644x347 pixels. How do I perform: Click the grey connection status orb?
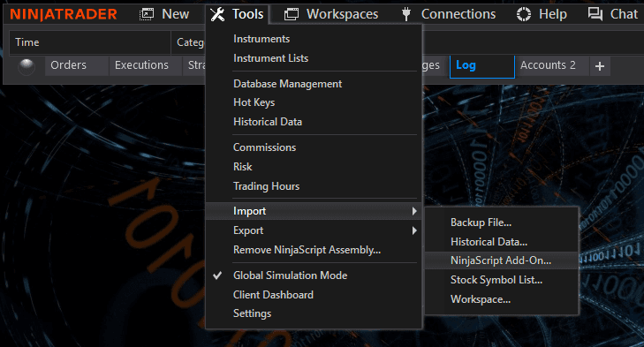(27, 66)
